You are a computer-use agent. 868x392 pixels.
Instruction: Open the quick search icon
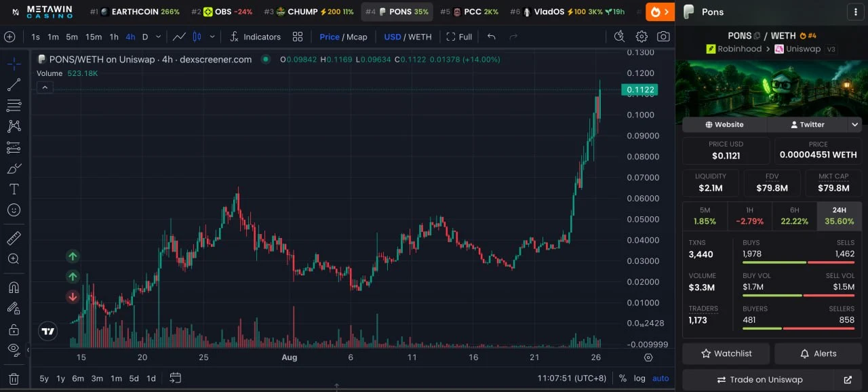(x=618, y=37)
